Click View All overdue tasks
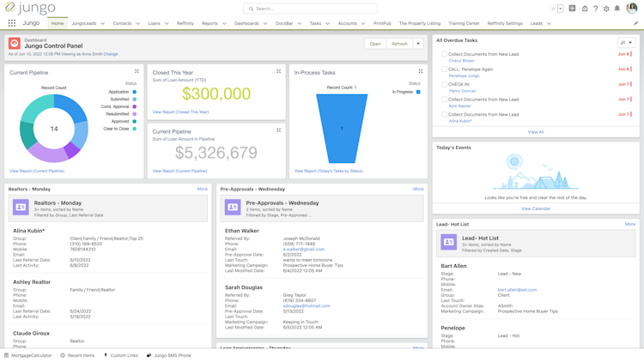The height and width of the screenshot is (362, 644). [x=536, y=132]
